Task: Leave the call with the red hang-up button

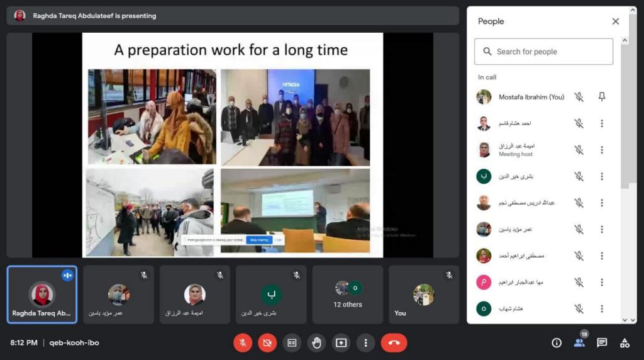Action: (x=394, y=343)
